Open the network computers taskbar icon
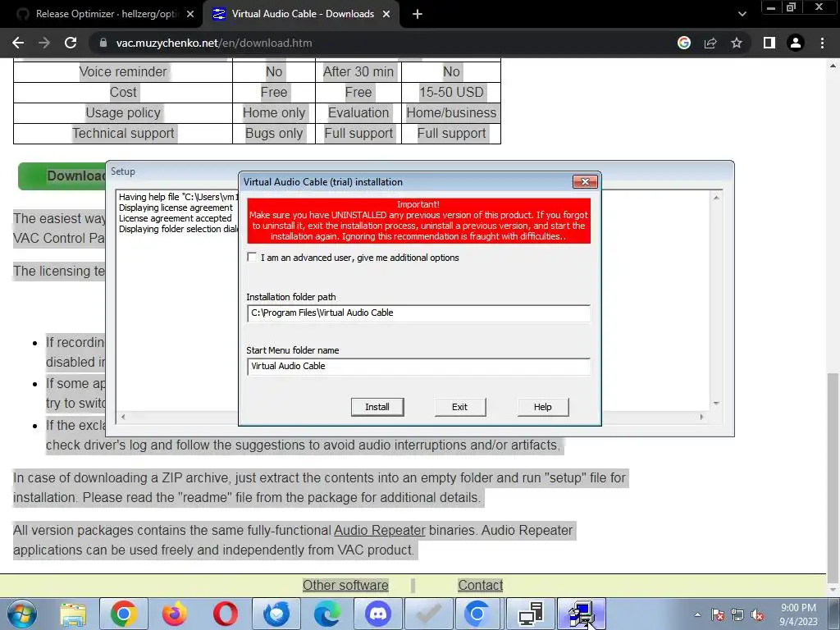This screenshot has width=840, height=630. coord(531,614)
